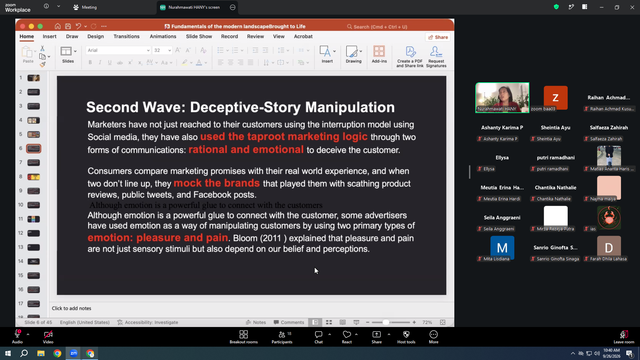Click the Fit slide to window icon
This screenshot has height=360, width=640.
pyautogui.click(x=442, y=322)
